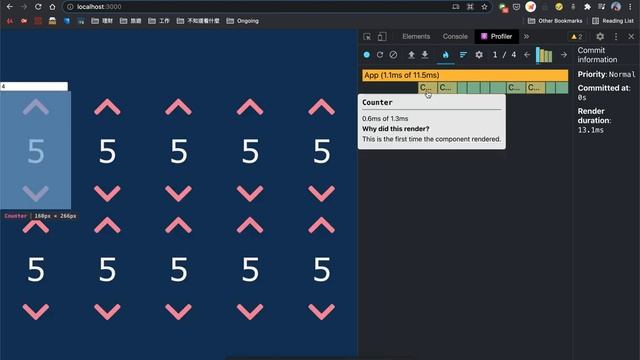Decrement fourth counter in top row
640x360 pixels.
[x=250, y=193]
